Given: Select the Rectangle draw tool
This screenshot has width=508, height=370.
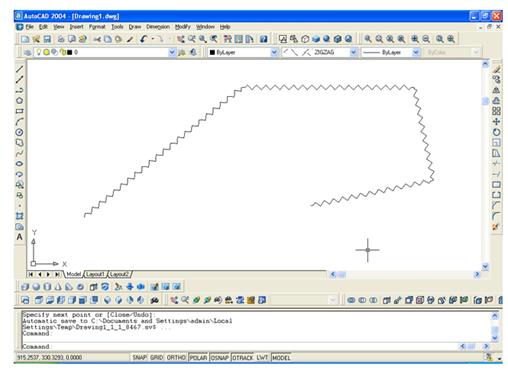Looking at the screenshot, I should coord(20,111).
